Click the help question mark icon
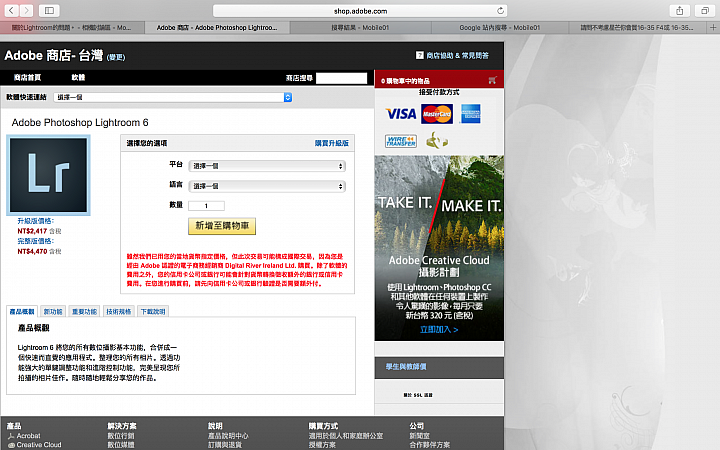Image resolution: width=720 pixels, height=450 pixels. pyautogui.click(x=419, y=55)
